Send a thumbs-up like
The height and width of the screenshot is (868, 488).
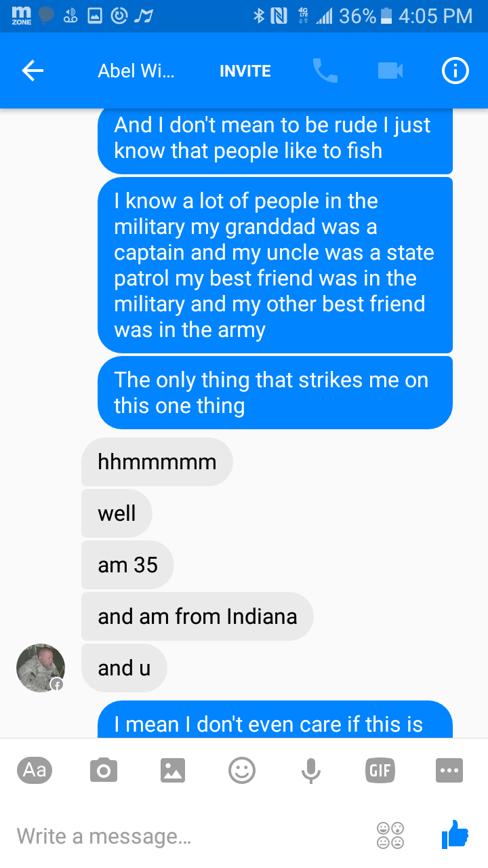pos(455,834)
